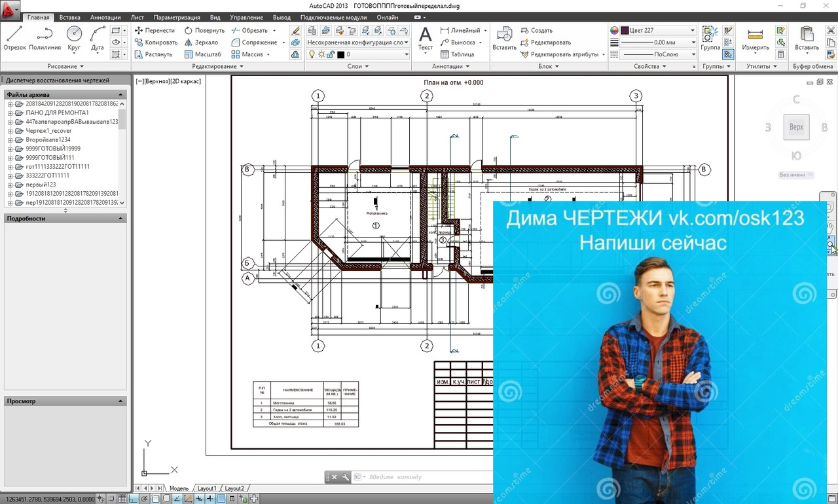Screen dimensions: 838x504
Task: Select первый123 in archive list
Action: click(x=41, y=185)
